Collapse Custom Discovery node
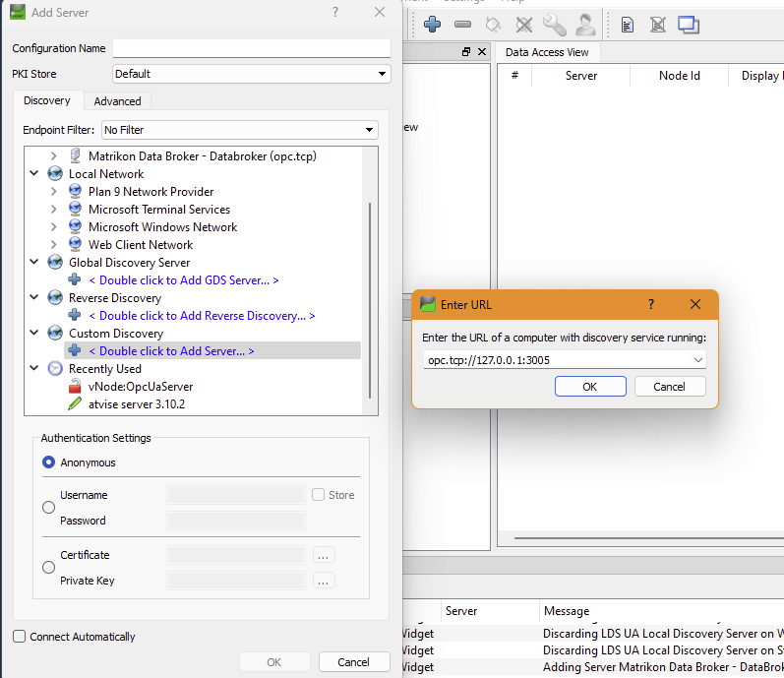The image size is (784, 678). 34,333
